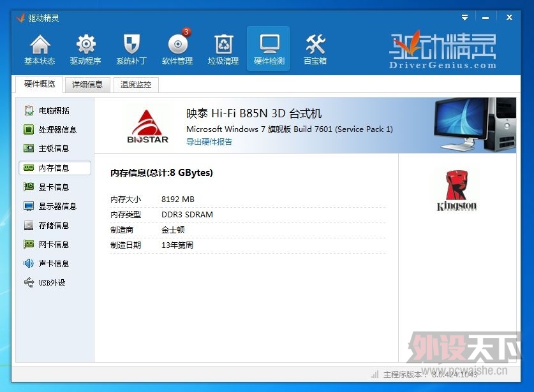This screenshot has height=392, width=534.
Task: Select 存储信息 in the sidebar
Action: pyautogui.click(x=55, y=225)
